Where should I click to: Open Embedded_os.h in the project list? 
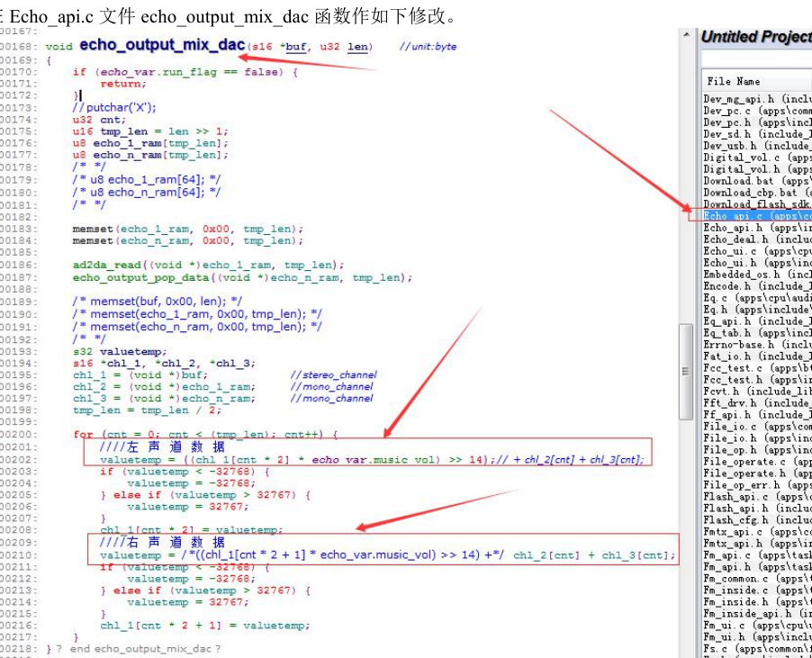coord(757,275)
